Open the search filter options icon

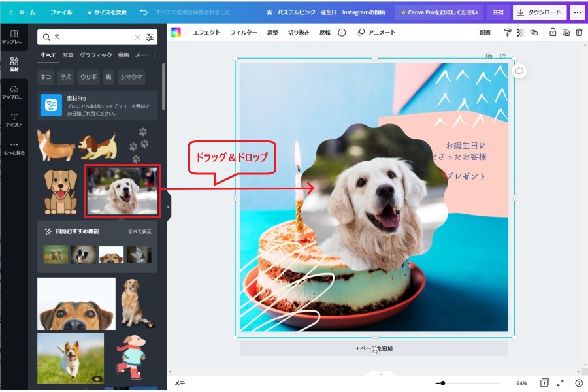(150, 37)
